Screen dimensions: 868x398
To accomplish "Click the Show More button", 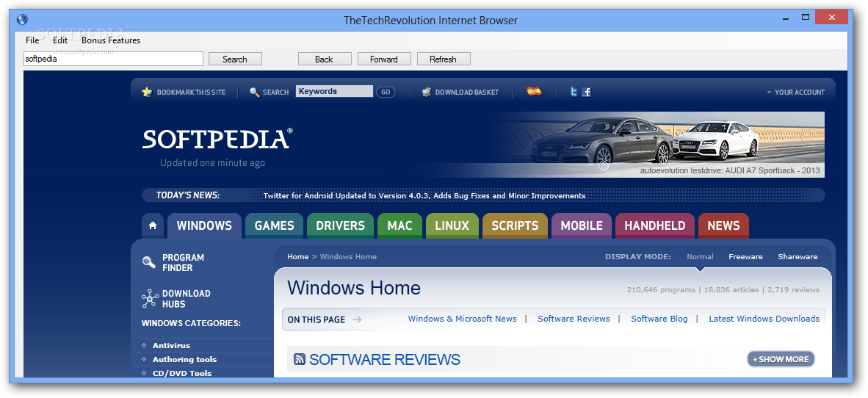I will click(781, 359).
